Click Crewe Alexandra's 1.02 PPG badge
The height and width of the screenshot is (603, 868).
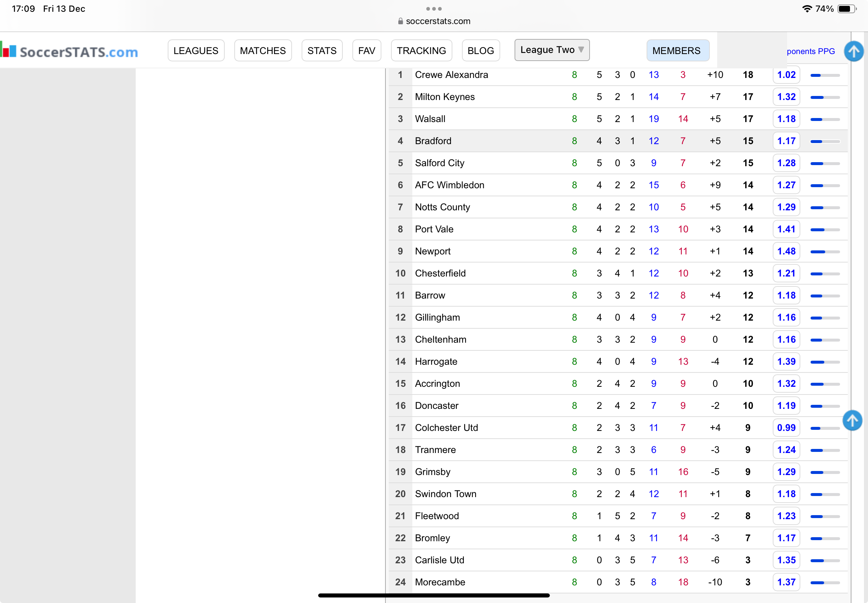786,75
